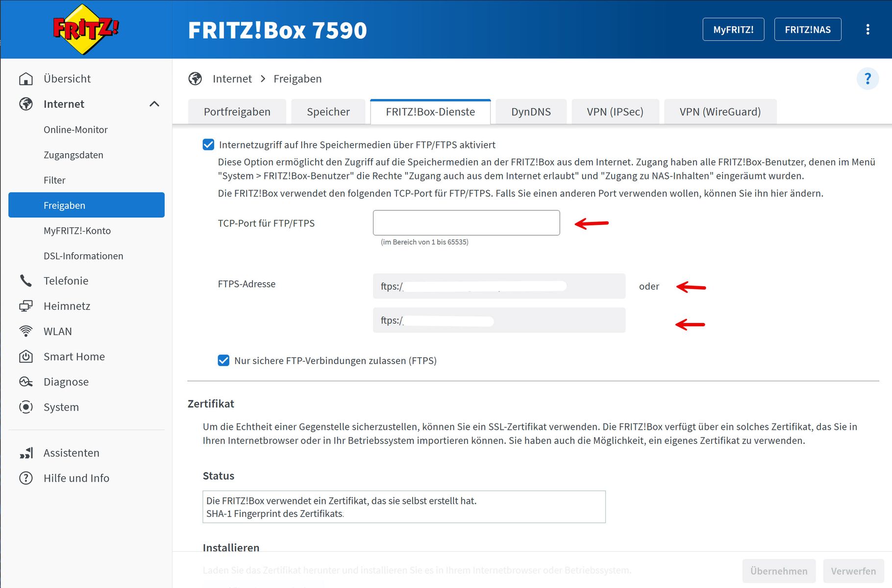892x588 pixels.
Task: Click the Assistenten icon
Action: (26, 453)
